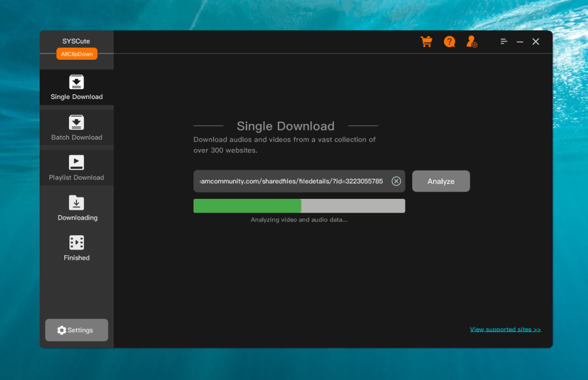The width and height of the screenshot is (588, 380).
Task: View the Downloading queue
Action: pos(76,204)
